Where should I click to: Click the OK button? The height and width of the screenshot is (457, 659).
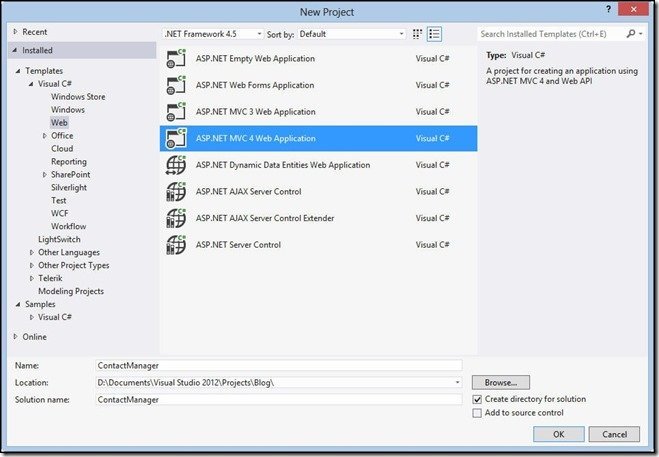559,434
